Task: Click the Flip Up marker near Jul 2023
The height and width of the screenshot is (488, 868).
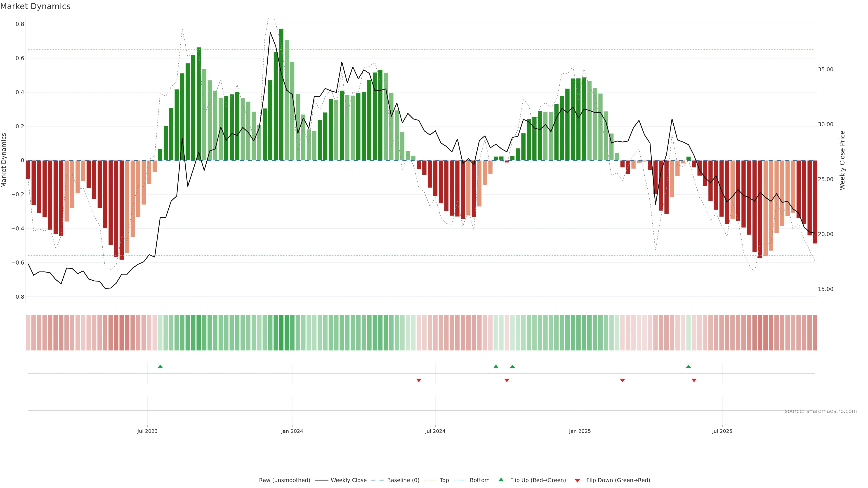Action: 160,366
